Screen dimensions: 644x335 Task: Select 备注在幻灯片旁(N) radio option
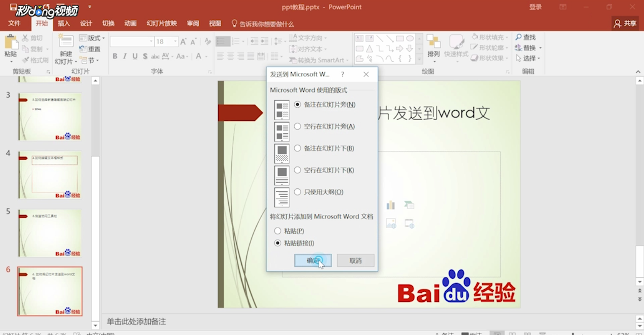[x=325, y=105]
